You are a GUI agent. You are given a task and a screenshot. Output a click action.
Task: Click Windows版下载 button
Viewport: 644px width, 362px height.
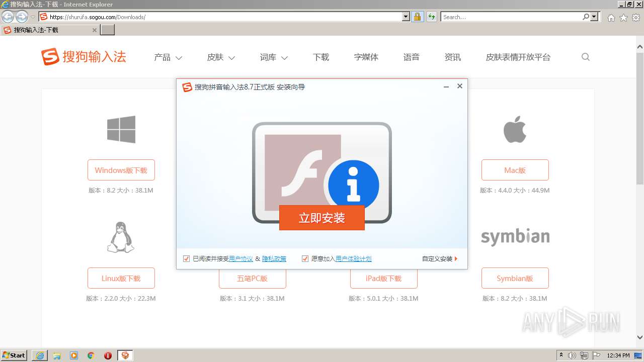(121, 170)
